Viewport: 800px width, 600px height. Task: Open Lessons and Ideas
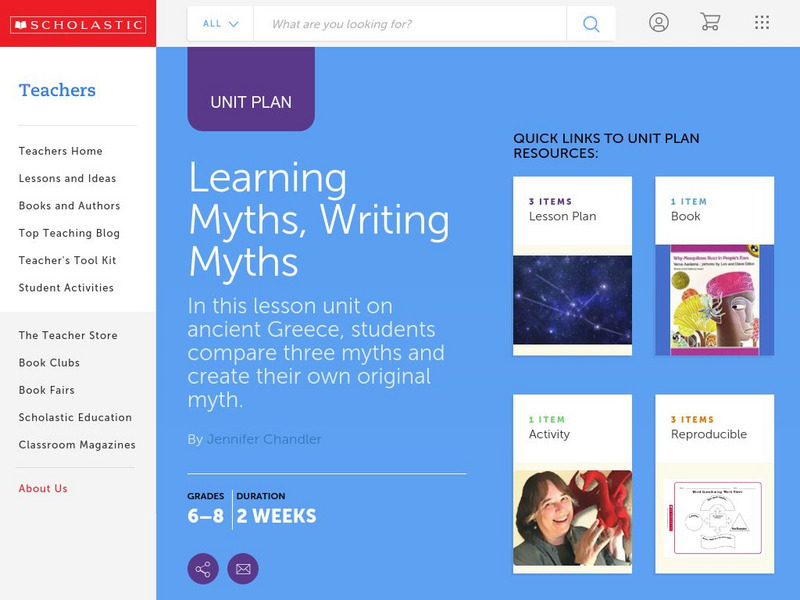[67, 178]
